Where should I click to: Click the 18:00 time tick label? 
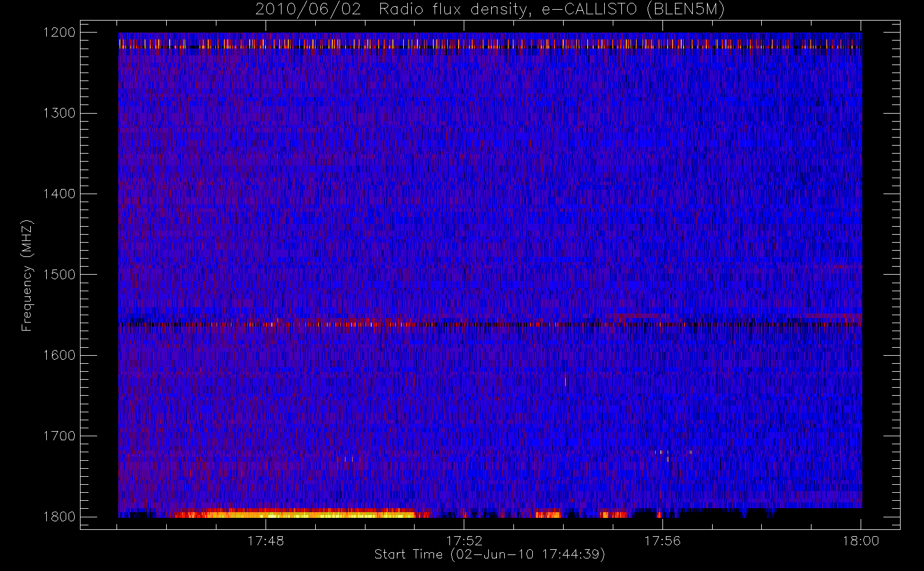tap(861, 541)
